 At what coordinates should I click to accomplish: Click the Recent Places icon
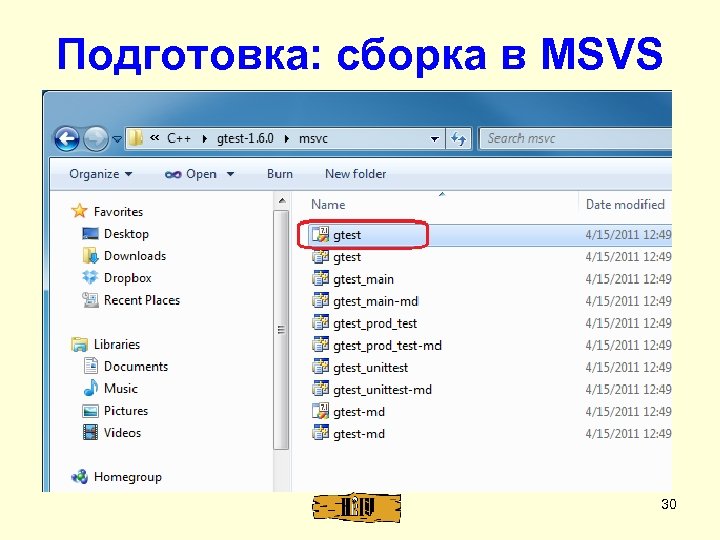[90, 300]
